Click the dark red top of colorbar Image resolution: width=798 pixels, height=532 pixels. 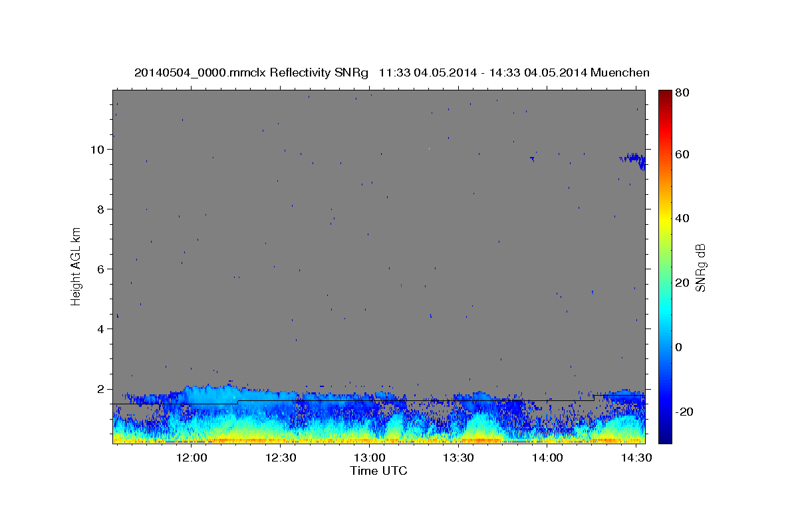[664, 95]
